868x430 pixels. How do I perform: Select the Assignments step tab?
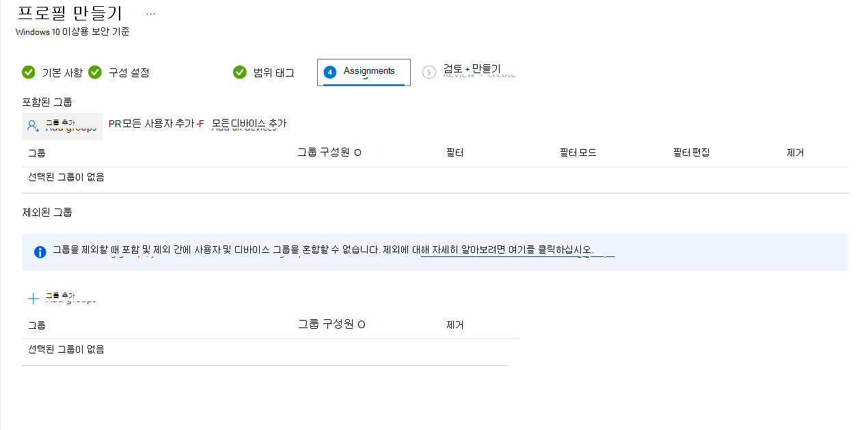[x=364, y=72]
